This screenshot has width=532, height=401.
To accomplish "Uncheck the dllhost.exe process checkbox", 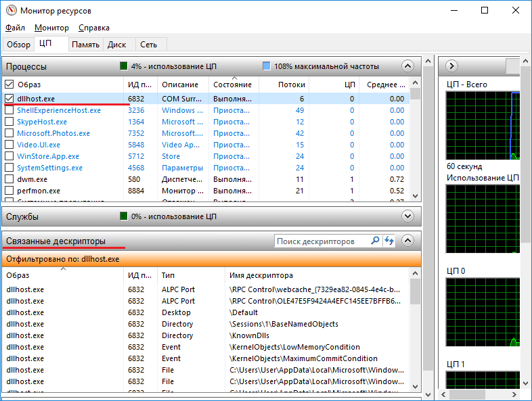I will point(9,99).
